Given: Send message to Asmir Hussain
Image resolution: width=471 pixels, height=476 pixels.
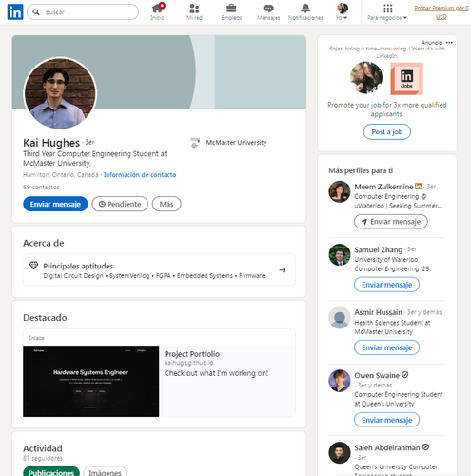Looking at the screenshot, I should tap(386, 347).
